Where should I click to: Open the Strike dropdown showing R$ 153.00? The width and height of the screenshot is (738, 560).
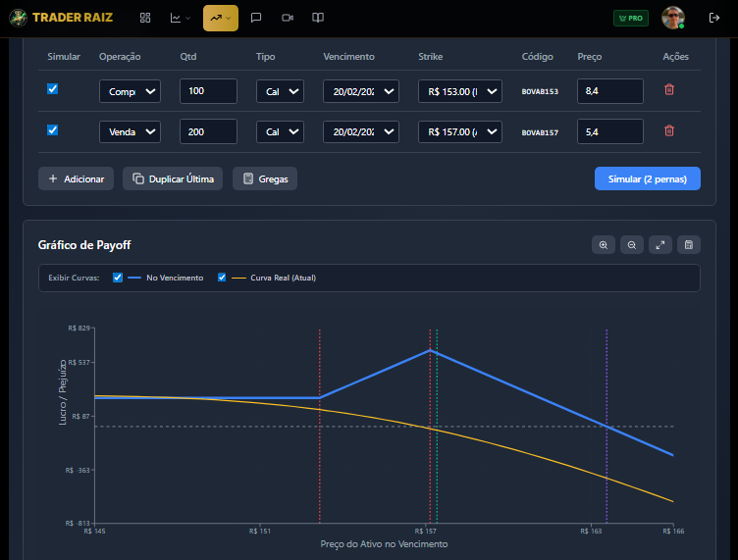pyautogui.click(x=459, y=91)
